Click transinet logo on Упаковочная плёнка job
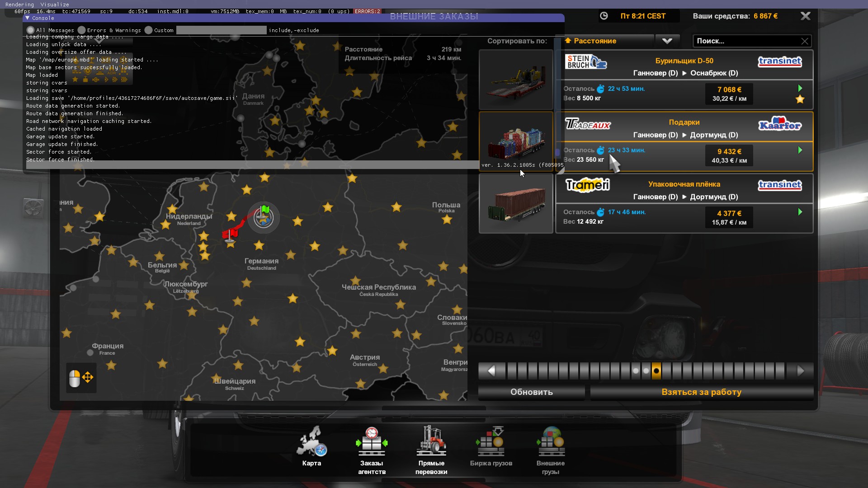The width and height of the screenshot is (868, 488). [x=780, y=185]
